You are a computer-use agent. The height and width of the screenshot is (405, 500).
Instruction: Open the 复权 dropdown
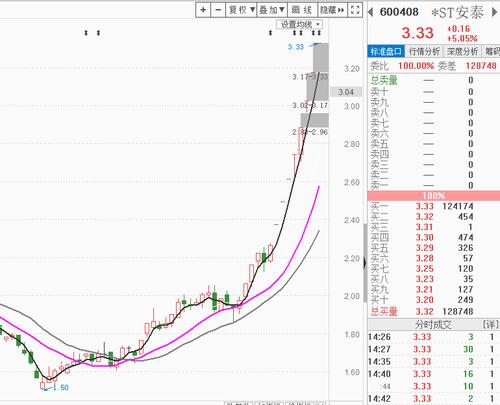[242, 10]
